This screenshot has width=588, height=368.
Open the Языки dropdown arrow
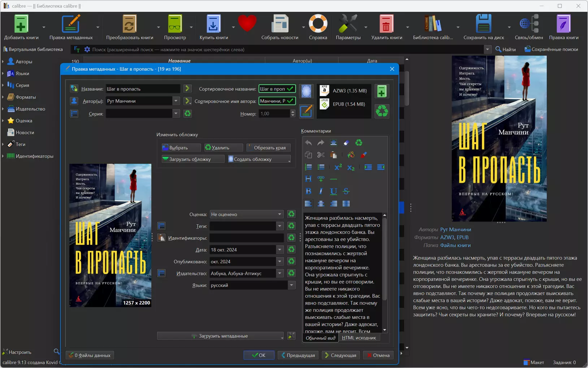(291, 285)
